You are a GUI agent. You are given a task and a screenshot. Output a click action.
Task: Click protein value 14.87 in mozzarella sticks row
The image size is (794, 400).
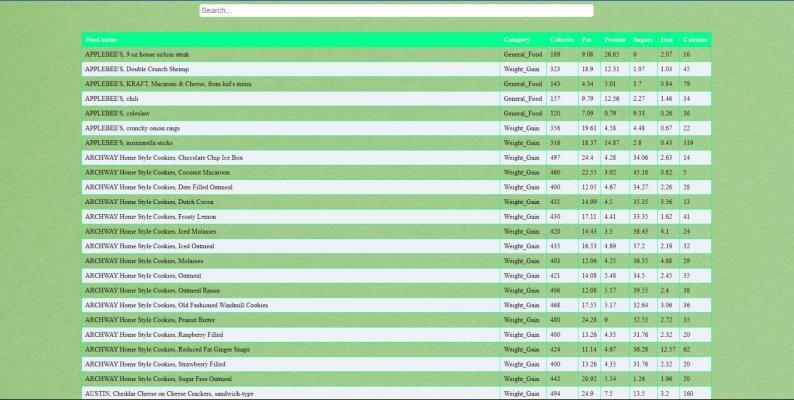[x=612, y=143]
